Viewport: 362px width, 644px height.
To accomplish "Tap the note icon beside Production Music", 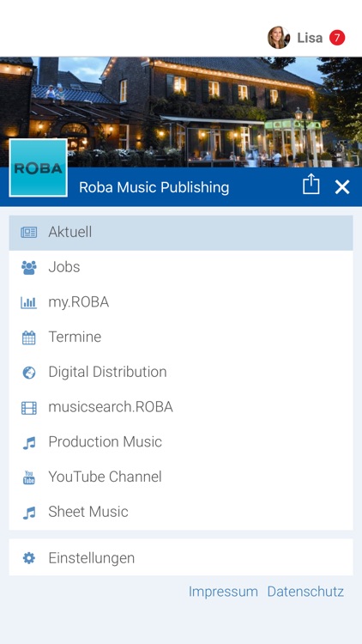I will point(28,443).
